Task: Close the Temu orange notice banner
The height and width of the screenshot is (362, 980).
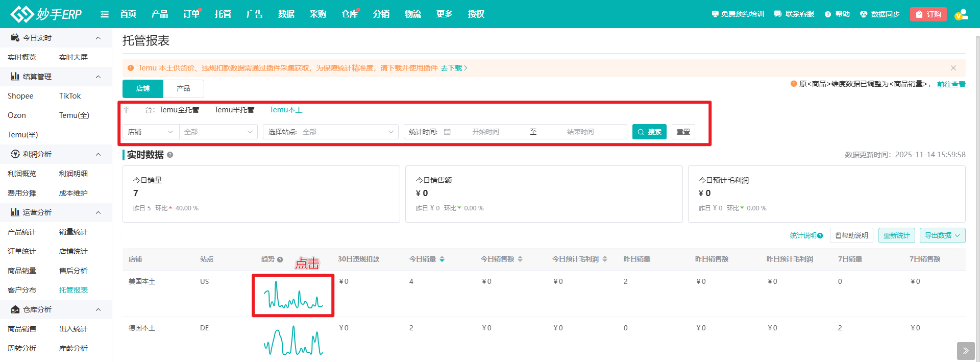Action: pyautogui.click(x=953, y=68)
